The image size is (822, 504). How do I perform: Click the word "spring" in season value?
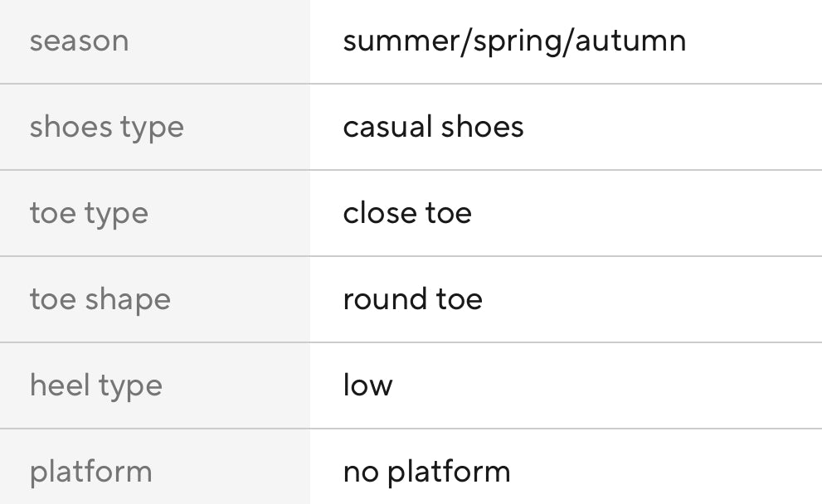518,42
